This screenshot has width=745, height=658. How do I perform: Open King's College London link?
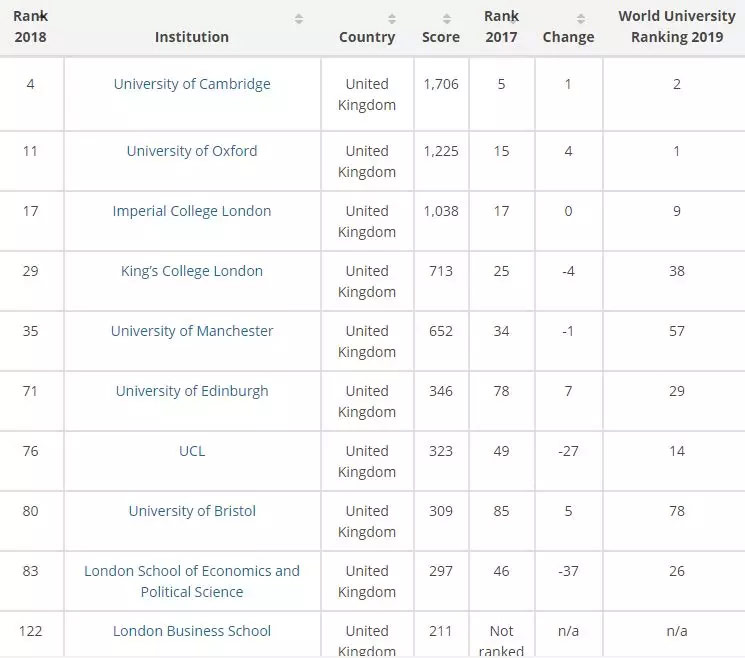tap(192, 271)
